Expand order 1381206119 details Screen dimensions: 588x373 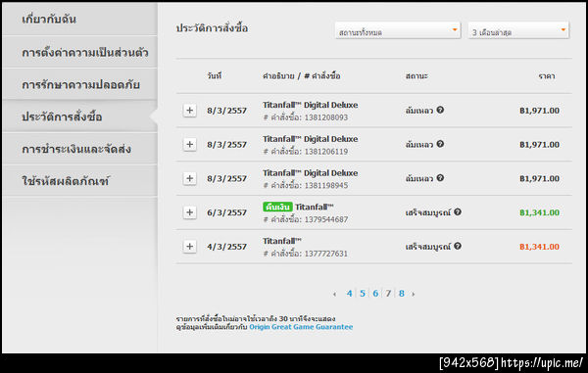(x=190, y=144)
